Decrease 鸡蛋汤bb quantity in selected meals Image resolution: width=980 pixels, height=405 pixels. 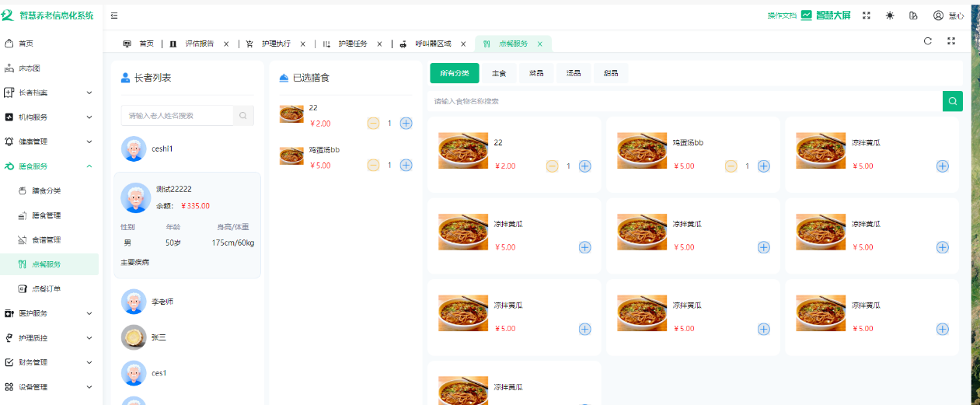(373, 165)
